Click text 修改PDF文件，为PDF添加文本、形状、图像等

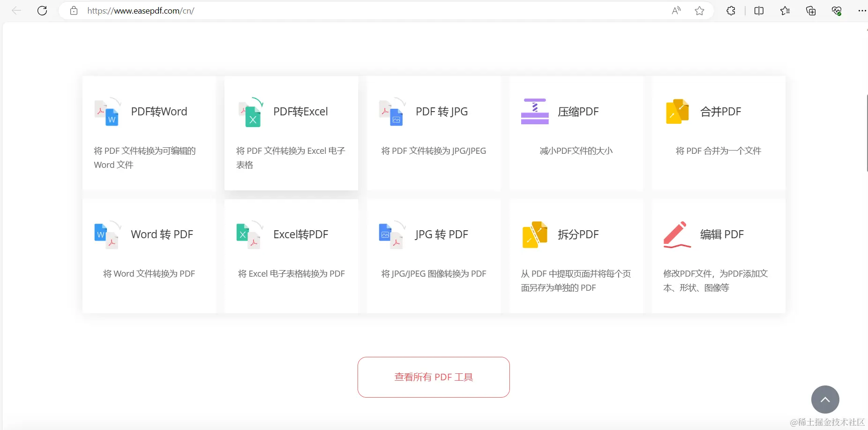tap(716, 280)
